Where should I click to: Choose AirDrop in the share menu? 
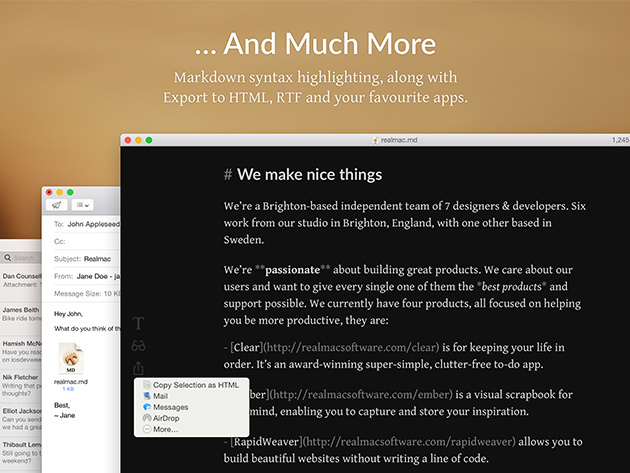tap(191, 418)
